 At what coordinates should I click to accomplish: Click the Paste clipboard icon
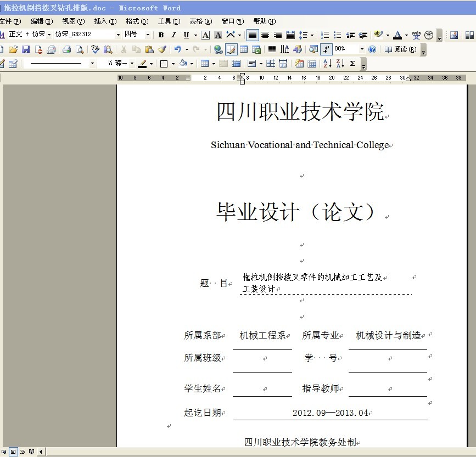149,49
